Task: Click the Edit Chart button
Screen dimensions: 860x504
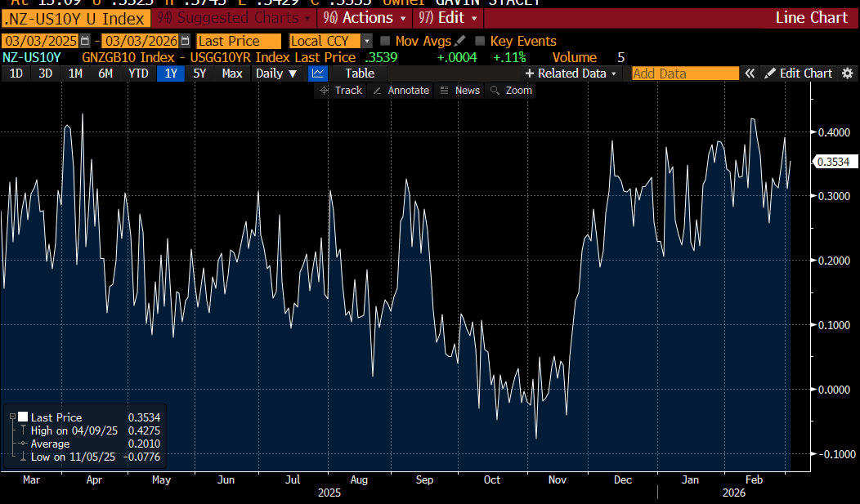Action: [x=798, y=74]
